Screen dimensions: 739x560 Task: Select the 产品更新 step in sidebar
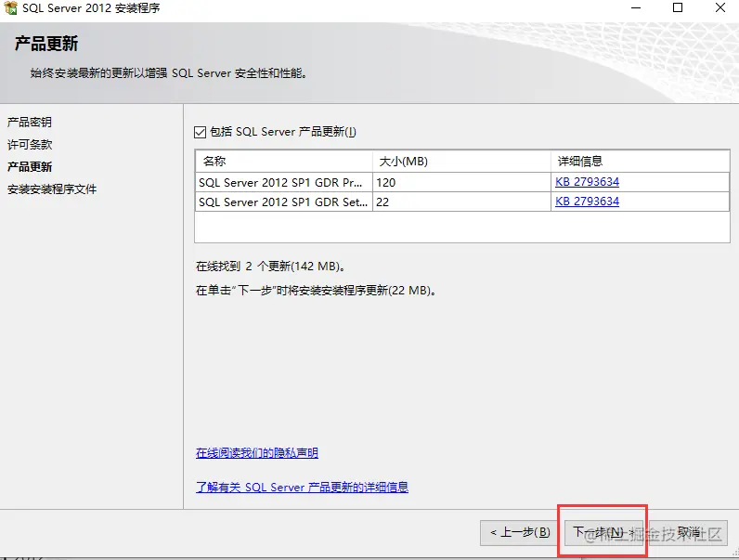pos(29,167)
